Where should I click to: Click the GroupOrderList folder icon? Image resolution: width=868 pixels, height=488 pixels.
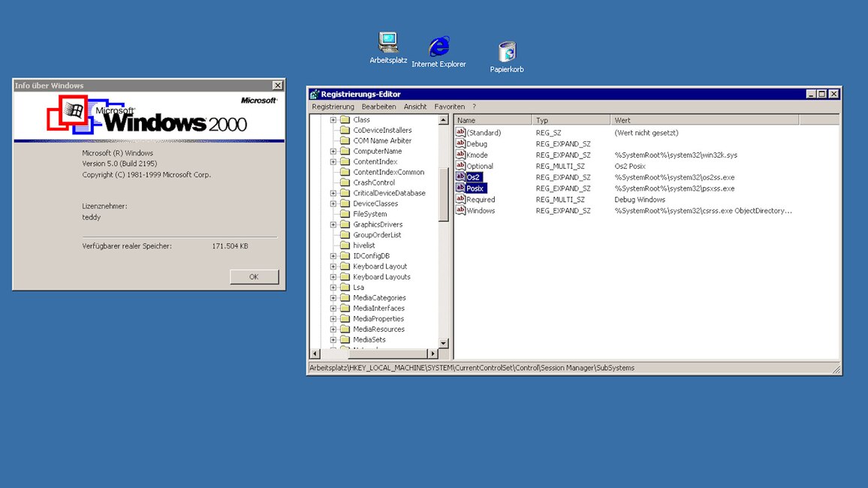345,235
